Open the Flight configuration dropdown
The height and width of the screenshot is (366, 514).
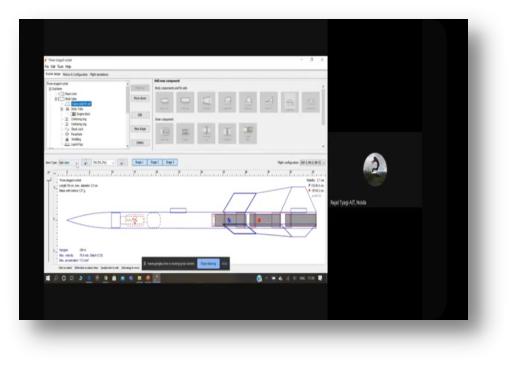coord(312,162)
